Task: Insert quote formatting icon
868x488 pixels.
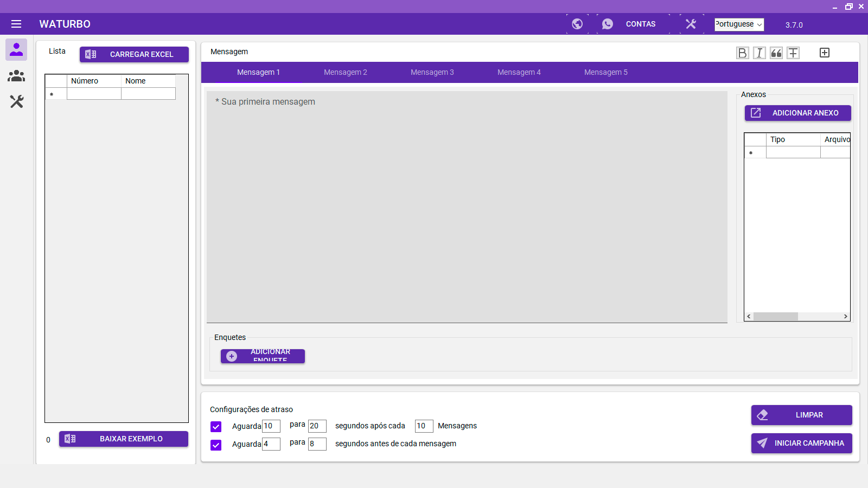Action: (x=776, y=53)
